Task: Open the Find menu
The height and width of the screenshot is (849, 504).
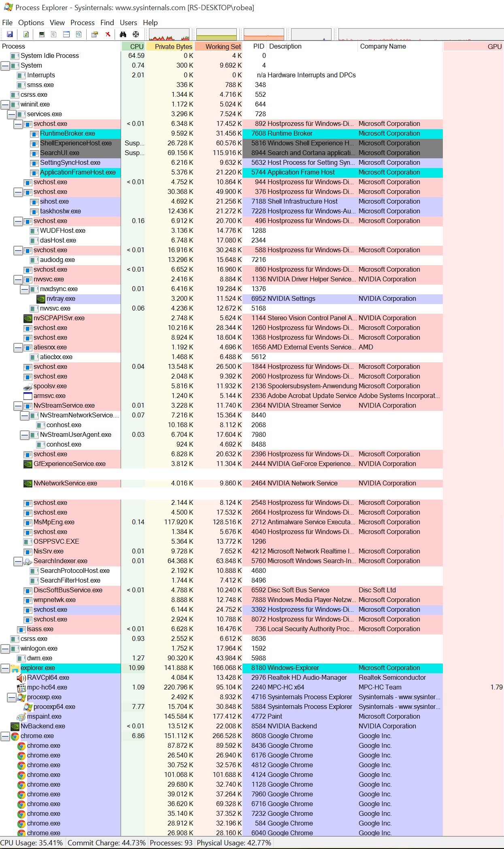Action: [x=107, y=23]
